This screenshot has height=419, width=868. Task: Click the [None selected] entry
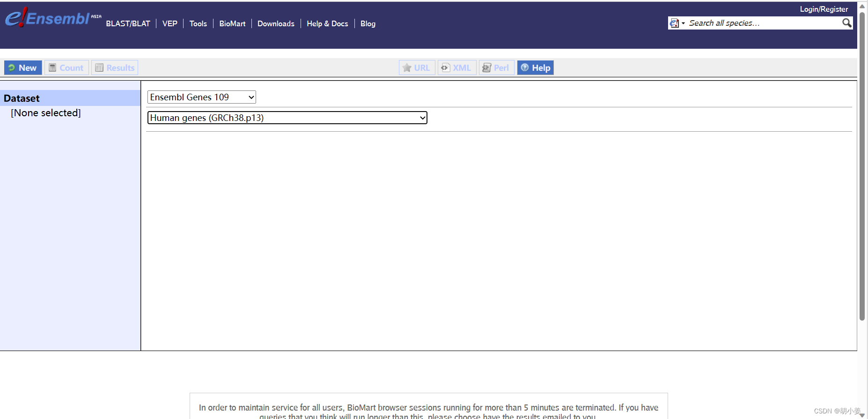tap(46, 113)
